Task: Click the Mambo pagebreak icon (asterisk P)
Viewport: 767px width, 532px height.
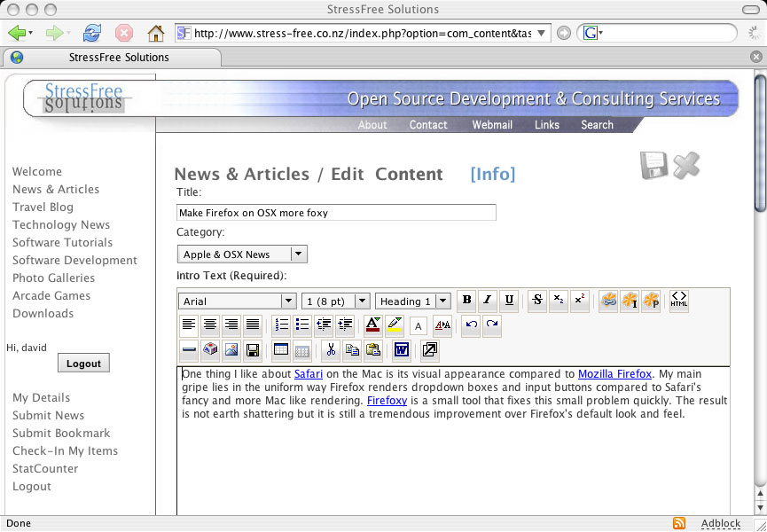Action: pyautogui.click(x=651, y=301)
